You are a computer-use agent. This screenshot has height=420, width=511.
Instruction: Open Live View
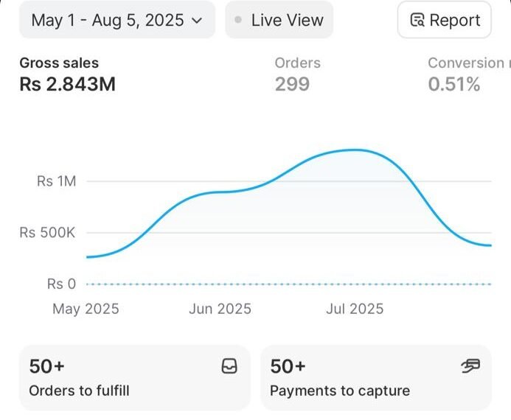click(x=279, y=20)
